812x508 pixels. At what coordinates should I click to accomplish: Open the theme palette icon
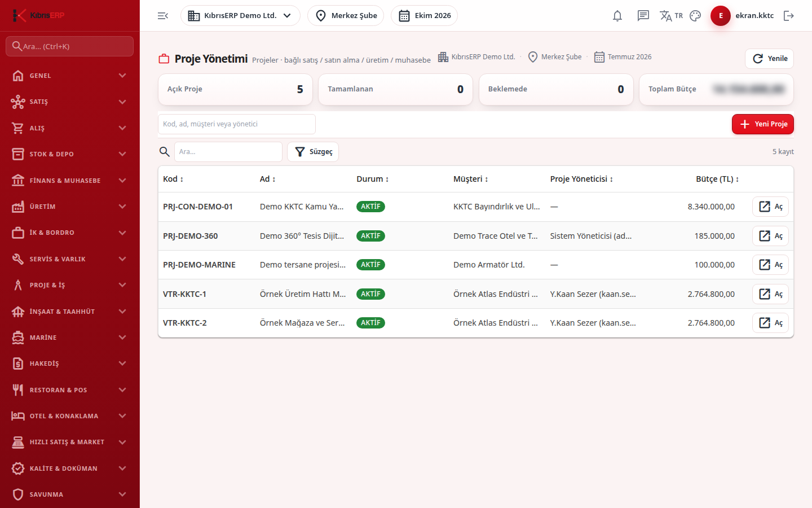coord(695,16)
